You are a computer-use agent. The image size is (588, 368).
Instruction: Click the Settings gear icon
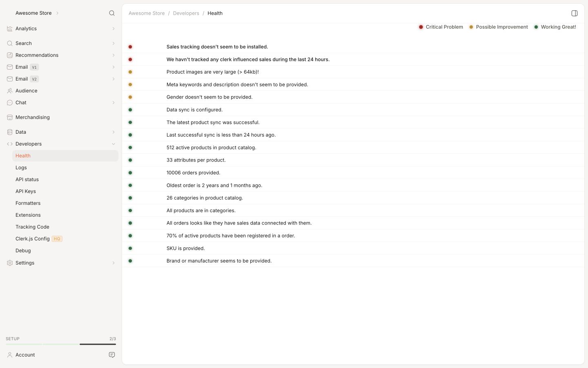10,263
